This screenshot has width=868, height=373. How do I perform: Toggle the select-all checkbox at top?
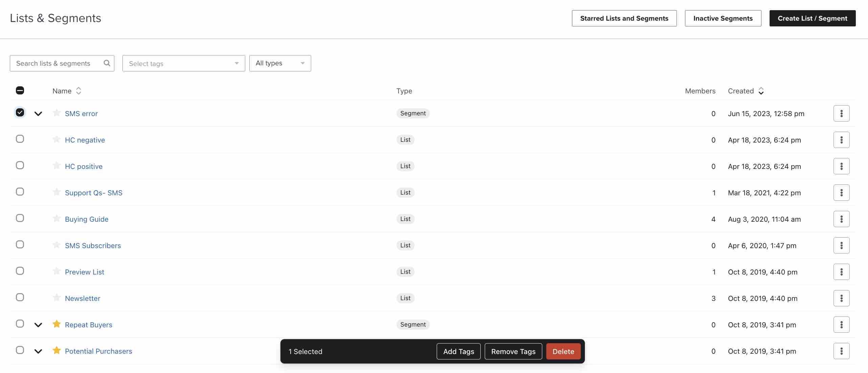[19, 90]
